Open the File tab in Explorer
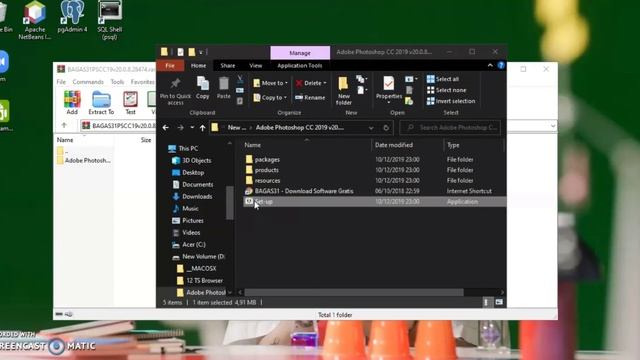Screen dimensions: 640x360 pyautogui.click(x=170, y=65)
